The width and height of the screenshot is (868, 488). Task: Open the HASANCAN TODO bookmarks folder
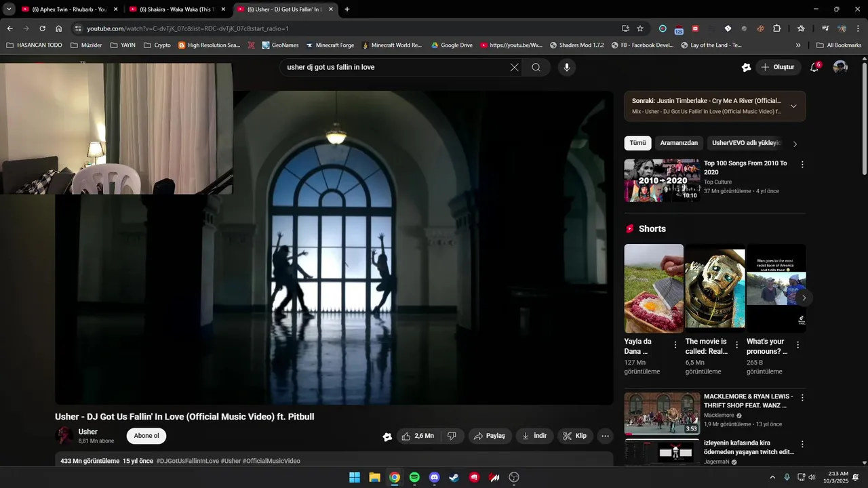[34, 45]
